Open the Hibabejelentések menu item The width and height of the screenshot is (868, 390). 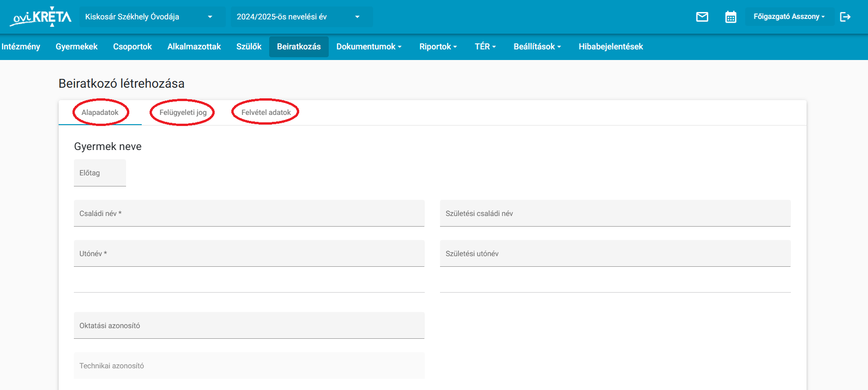tap(611, 47)
